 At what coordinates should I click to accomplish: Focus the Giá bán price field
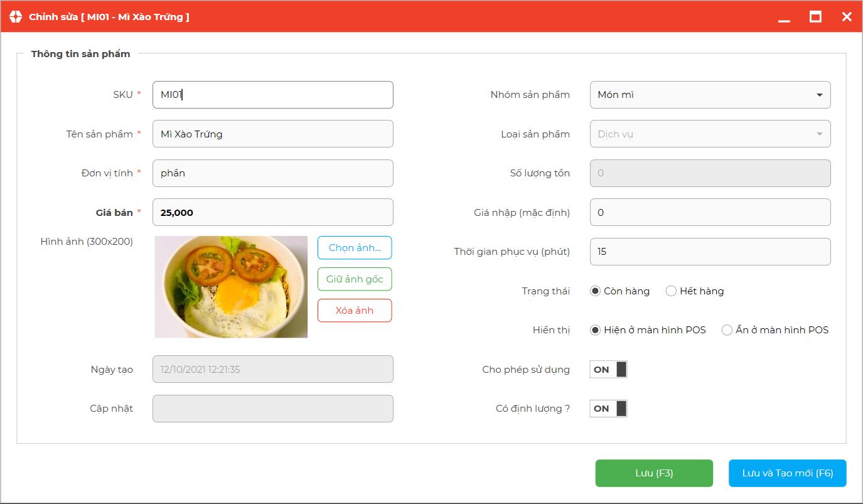pos(273,212)
